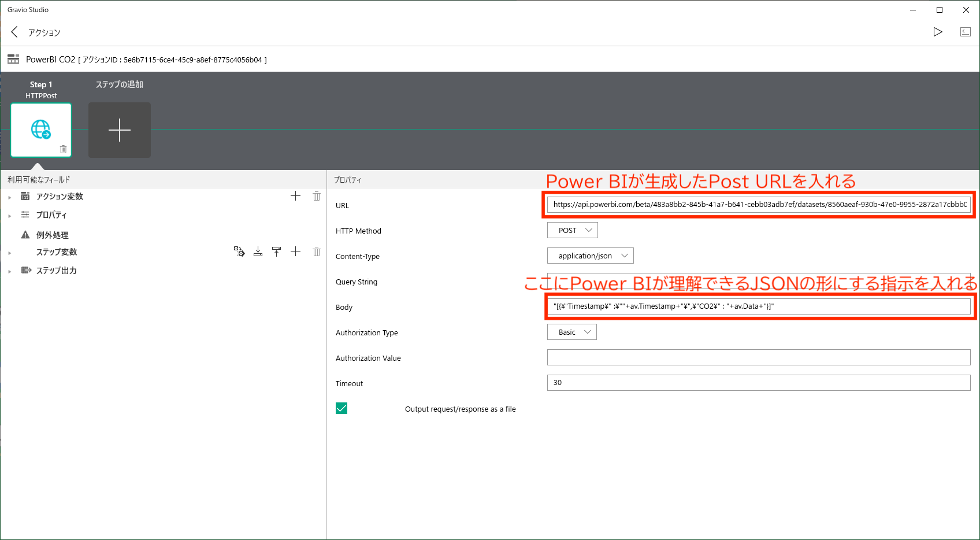
Task: Click the Query String input field
Action: coord(759,281)
